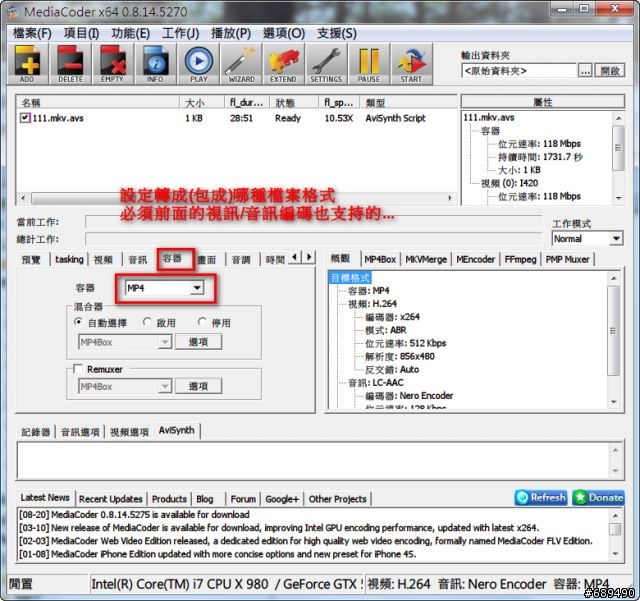Click the EMPTY list toolbar icon
Screen dimensions: 640x601
(x=113, y=64)
